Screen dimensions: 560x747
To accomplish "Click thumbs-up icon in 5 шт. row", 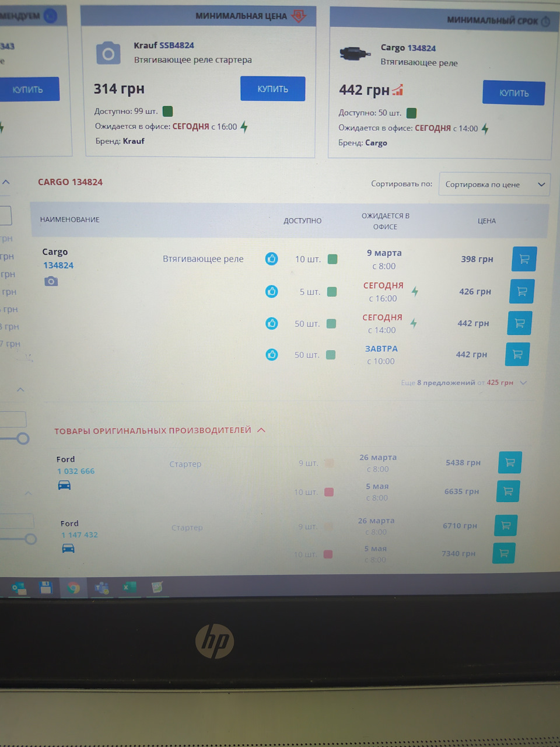I will (x=271, y=291).
